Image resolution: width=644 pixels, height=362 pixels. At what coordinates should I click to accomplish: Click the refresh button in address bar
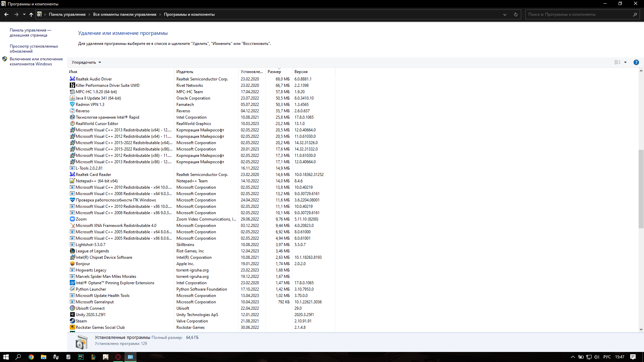[516, 14]
